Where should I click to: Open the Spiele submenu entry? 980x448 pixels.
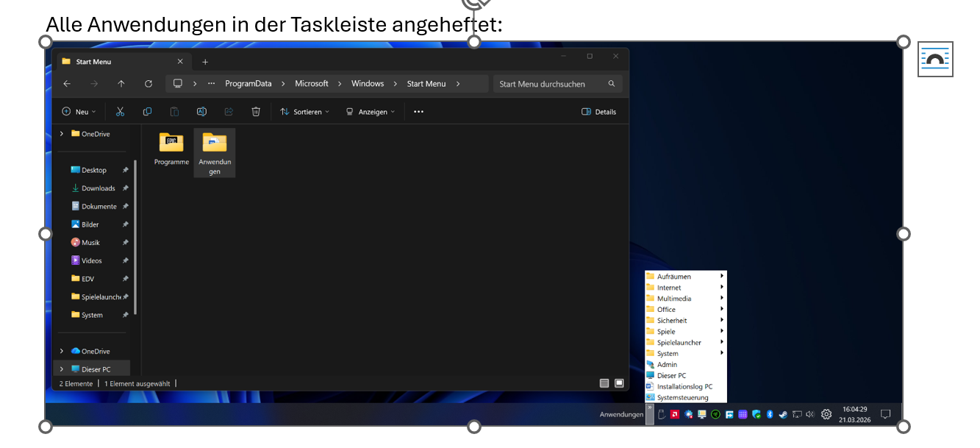[x=685, y=332]
